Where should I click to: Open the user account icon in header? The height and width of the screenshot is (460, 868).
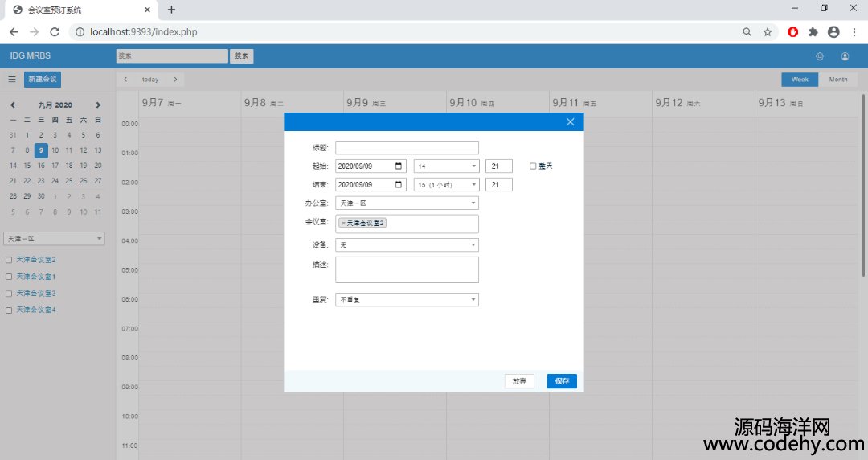tap(845, 56)
